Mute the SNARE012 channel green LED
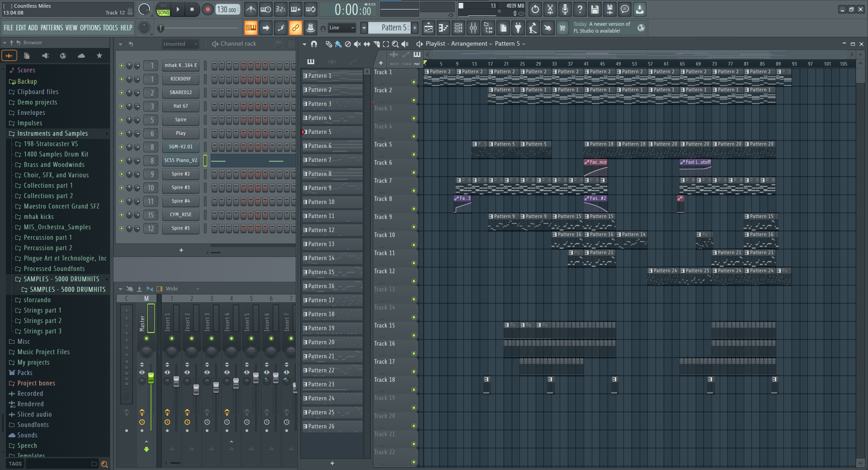868x470 pixels. [121, 93]
